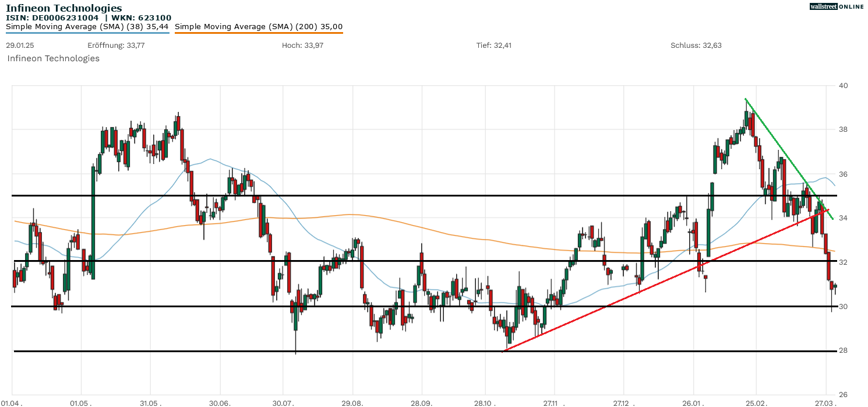Click the Schluss 32,63 value
868x407 pixels.
tap(696, 45)
